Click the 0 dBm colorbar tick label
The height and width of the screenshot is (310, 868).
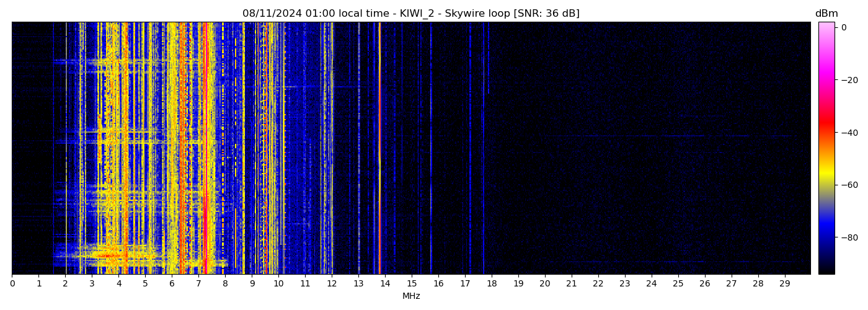pyautogui.click(x=843, y=27)
